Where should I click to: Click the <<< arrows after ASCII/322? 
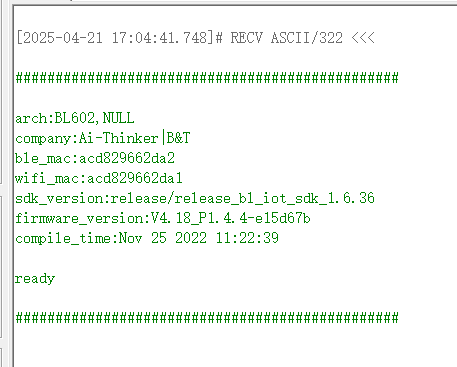[x=363, y=37]
